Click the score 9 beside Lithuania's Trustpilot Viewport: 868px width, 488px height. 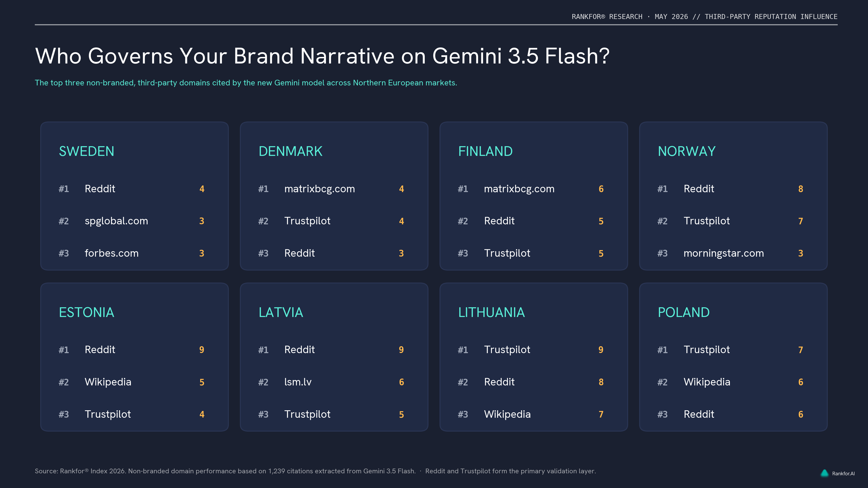pos(601,350)
